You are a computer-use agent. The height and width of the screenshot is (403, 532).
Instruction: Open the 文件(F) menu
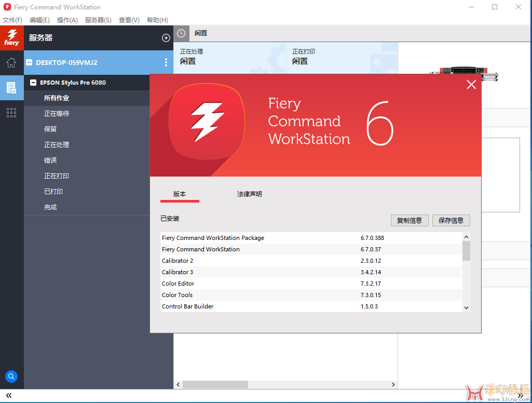click(12, 20)
